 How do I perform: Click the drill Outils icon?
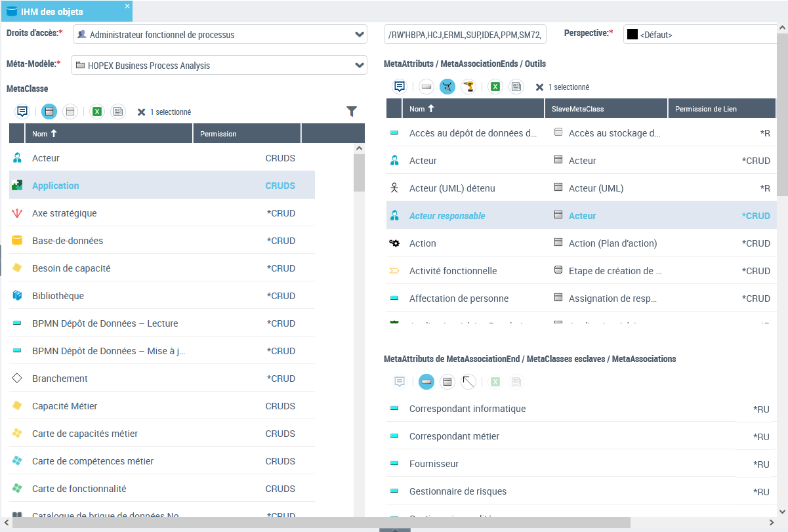[x=468, y=87]
